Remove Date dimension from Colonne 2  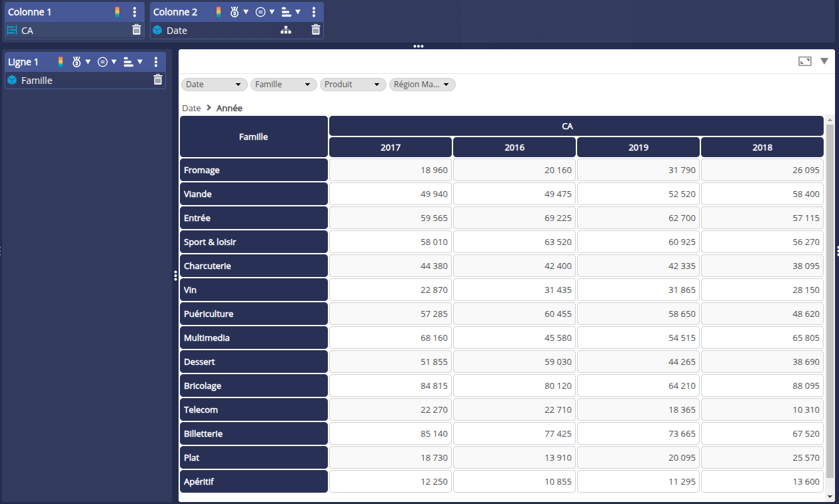(x=316, y=30)
